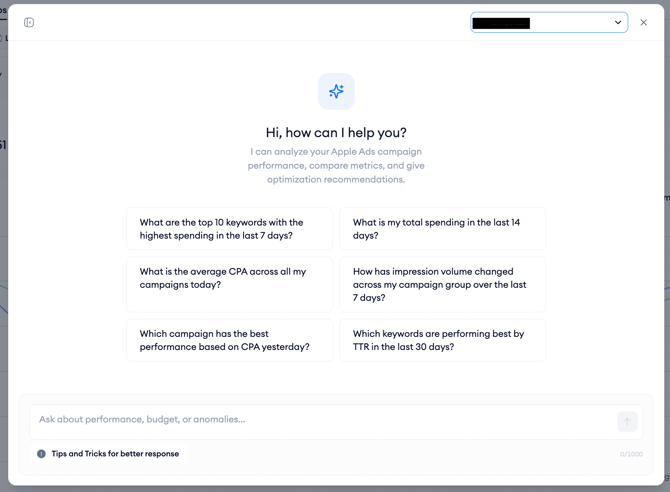Select the impression volume changed last 7 days prompt
Screen dimensions: 670x492
(443, 284)
